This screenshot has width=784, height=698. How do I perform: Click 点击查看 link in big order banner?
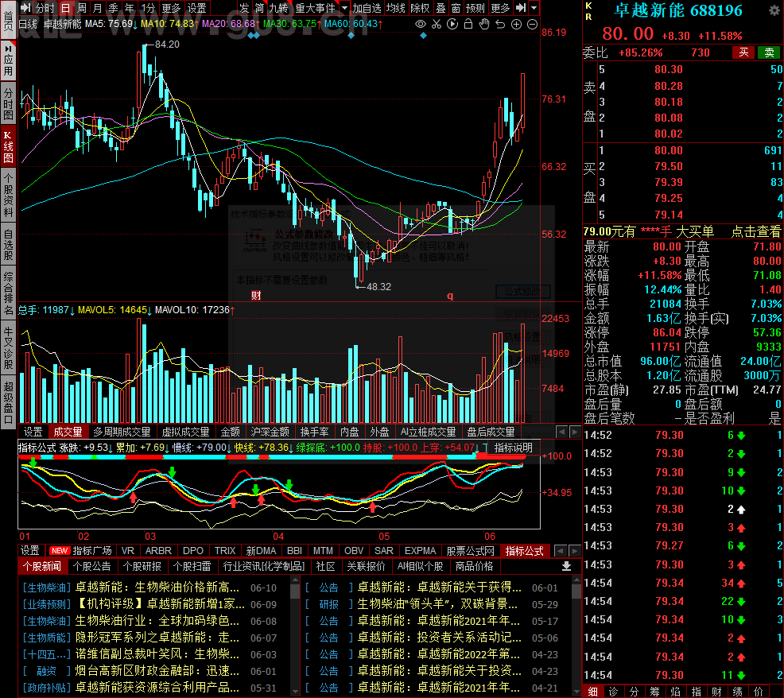[756, 231]
